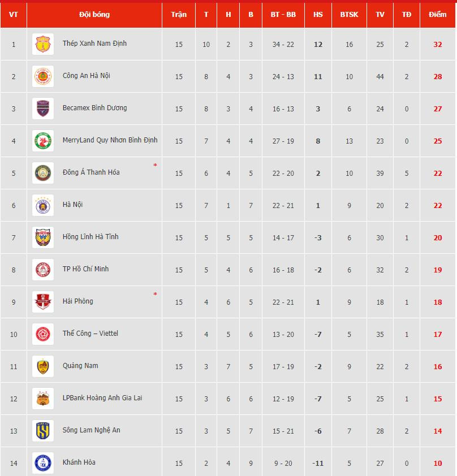This screenshot has height=476, width=457.
Task: Click the Thể Công – Viettel logo
Action: [43, 334]
